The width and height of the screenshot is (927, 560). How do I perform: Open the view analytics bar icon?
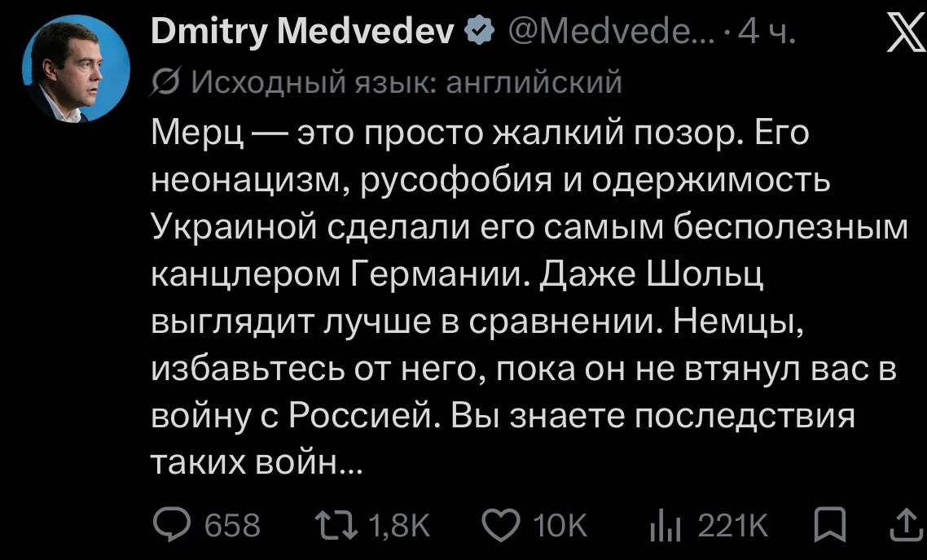click(665, 527)
